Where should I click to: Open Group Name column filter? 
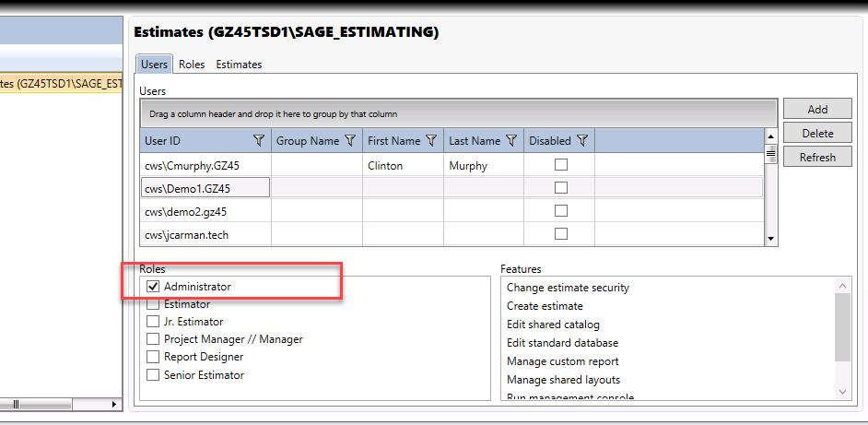(x=350, y=141)
